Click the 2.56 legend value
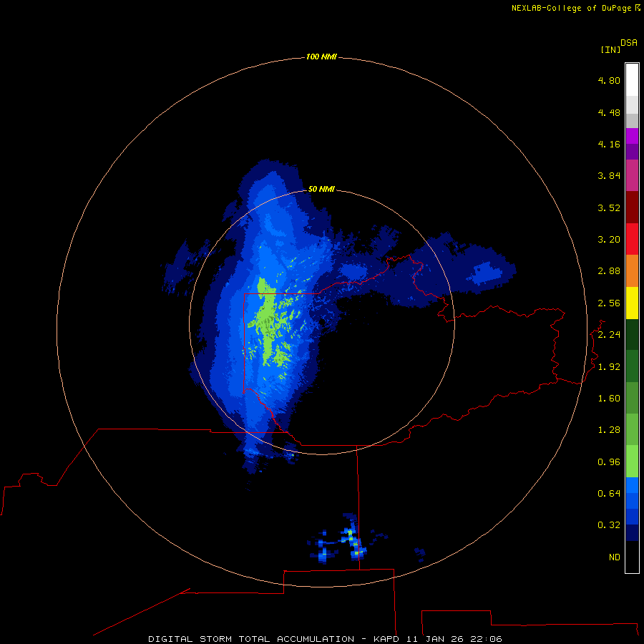 coord(609,303)
